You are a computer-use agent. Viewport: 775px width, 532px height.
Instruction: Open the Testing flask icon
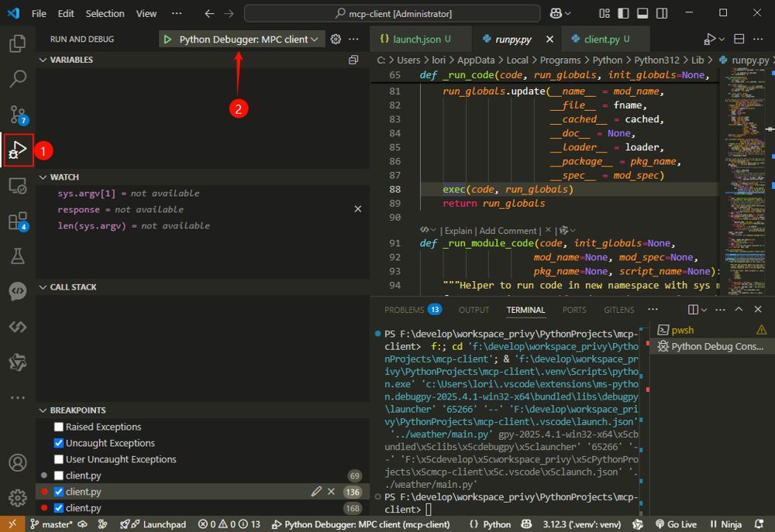pyautogui.click(x=17, y=256)
